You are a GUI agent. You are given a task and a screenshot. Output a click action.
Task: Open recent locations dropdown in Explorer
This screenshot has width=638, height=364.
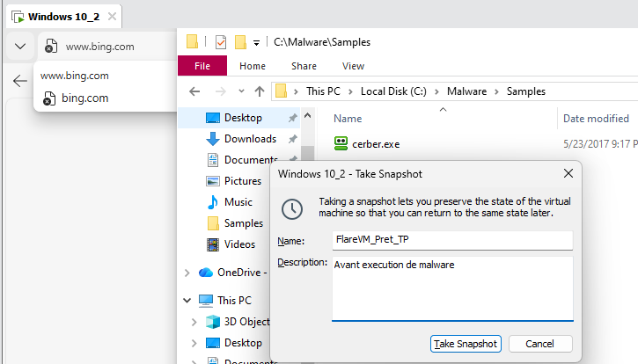(x=241, y=91)
